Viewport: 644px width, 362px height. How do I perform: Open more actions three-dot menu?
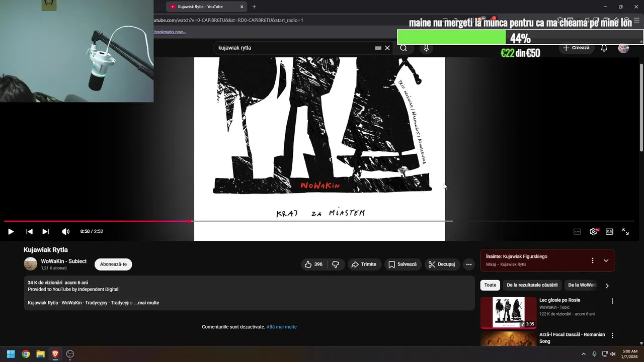(x=468, y=264)
